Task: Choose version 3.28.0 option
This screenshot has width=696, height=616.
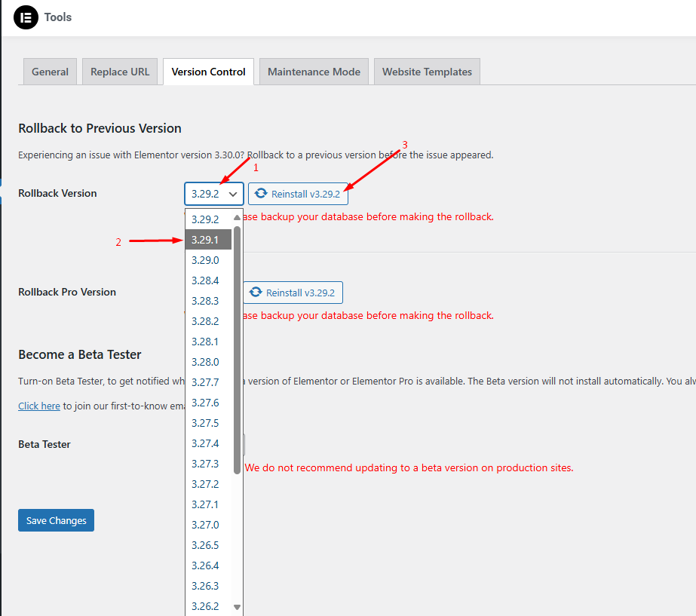Action: point(209,362)
